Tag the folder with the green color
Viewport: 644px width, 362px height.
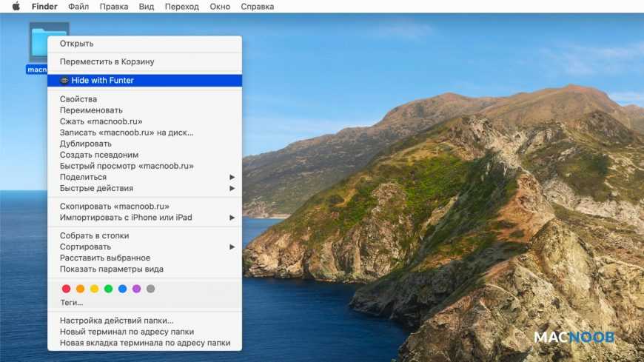click(x=108, y=289)
